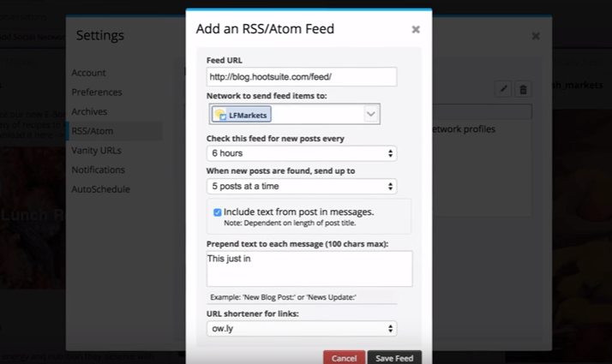
Task: Open Preferences in Settings sidebar
Action: pyautogui.click(x=97, y=92)
